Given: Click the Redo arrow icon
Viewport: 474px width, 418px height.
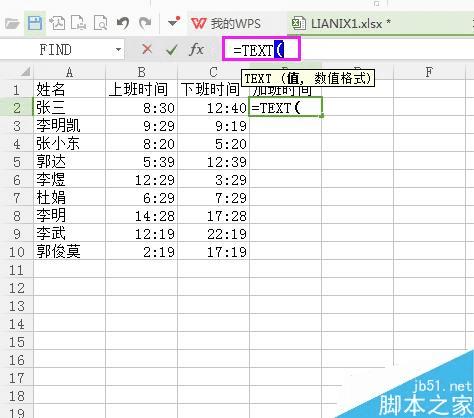Looking at the screenshot, I should [145, 23].
